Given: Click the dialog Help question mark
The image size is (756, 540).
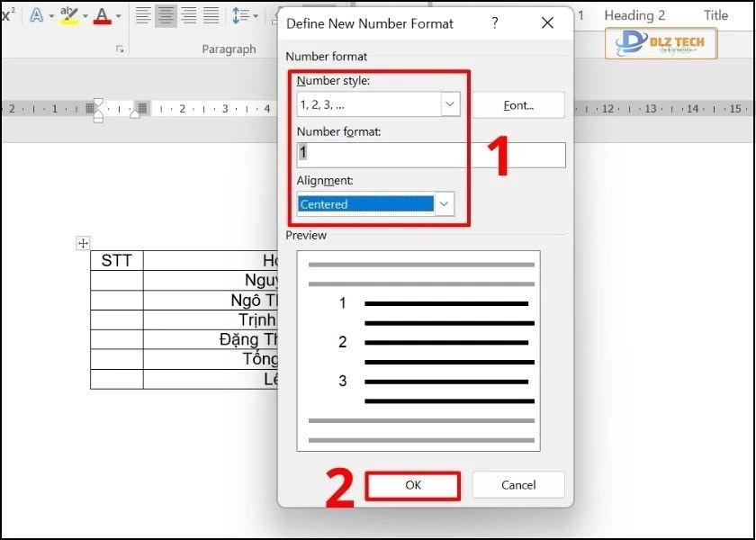Looking at the screenshot, I should 494,23.
